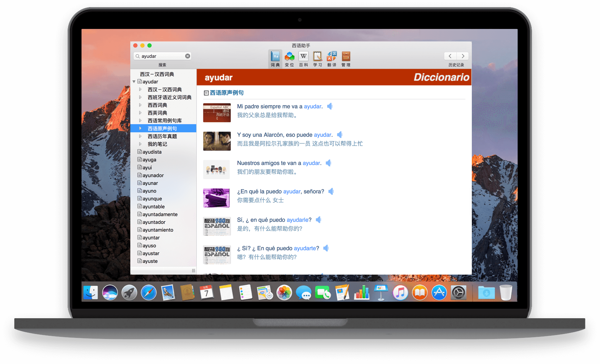Expand the selected 西语原声例句 tree item
This screenshot has width=600, height=364.
pos(140,128)
